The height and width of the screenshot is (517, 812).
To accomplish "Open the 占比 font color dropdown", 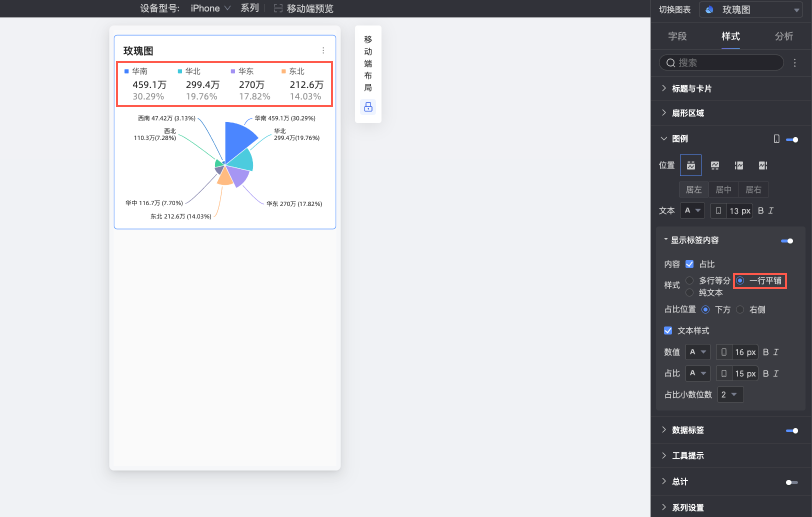I will click(x=697, y=373).
